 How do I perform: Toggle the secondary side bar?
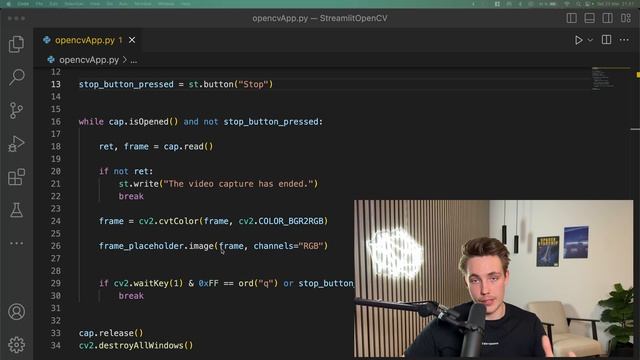[607, 18]
